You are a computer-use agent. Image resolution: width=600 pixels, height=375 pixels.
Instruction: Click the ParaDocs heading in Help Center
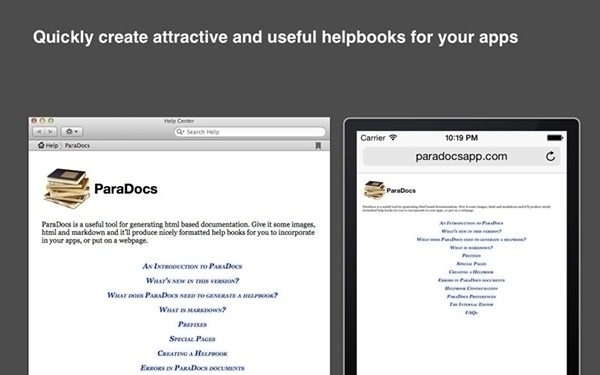click(126, 189)
